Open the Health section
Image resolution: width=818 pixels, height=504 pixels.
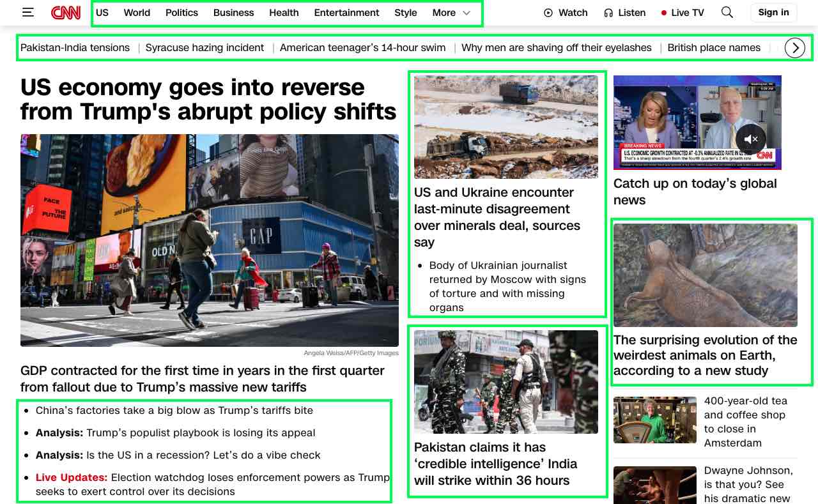pos(284,13)
